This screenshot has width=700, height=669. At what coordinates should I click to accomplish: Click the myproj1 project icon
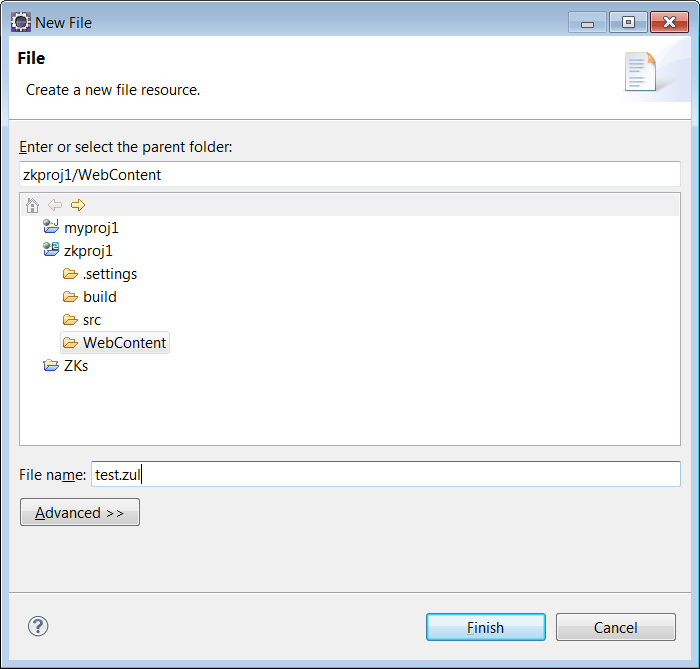(50, 227)
